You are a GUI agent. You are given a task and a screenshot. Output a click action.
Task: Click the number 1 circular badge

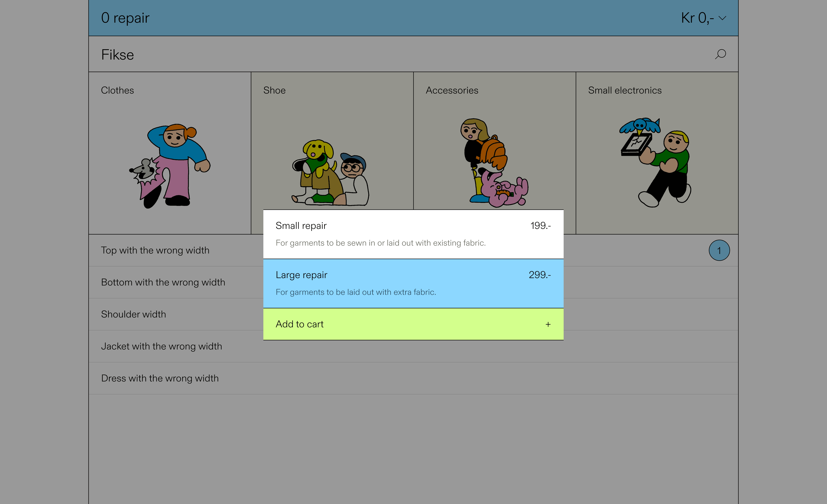(x=719, y=250)
